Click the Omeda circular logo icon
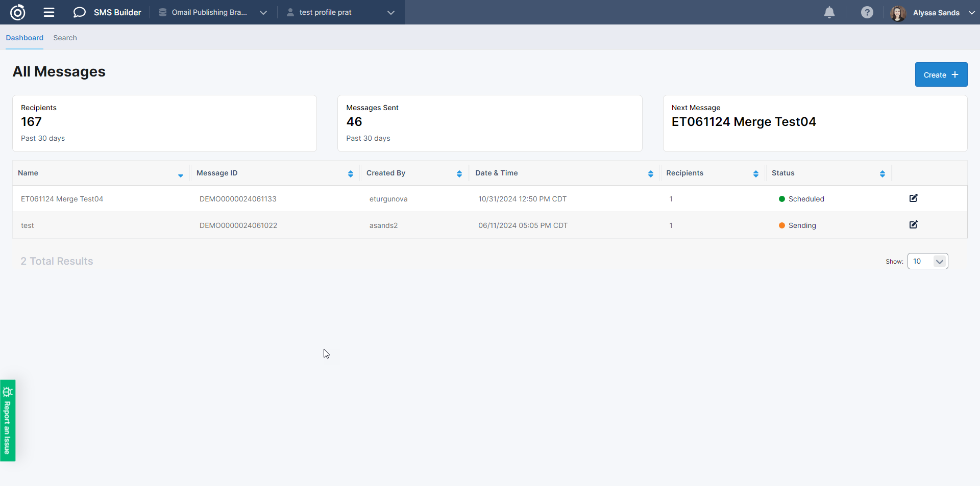980x486 pixels. (18, 12)
